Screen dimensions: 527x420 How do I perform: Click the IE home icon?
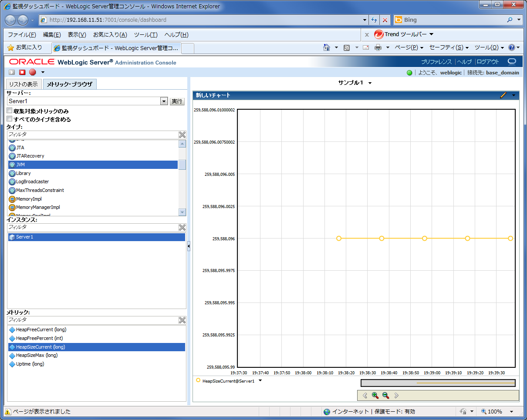[327, 47]
